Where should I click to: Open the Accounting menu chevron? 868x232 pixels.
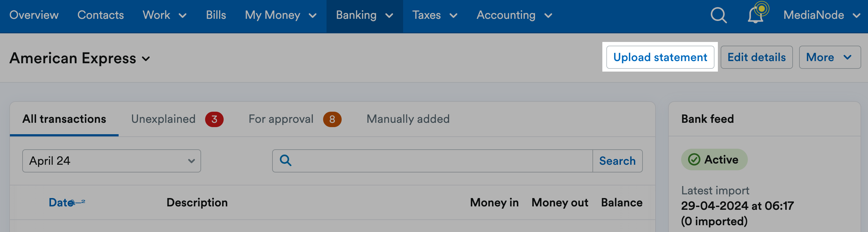(x=549, y=16)
